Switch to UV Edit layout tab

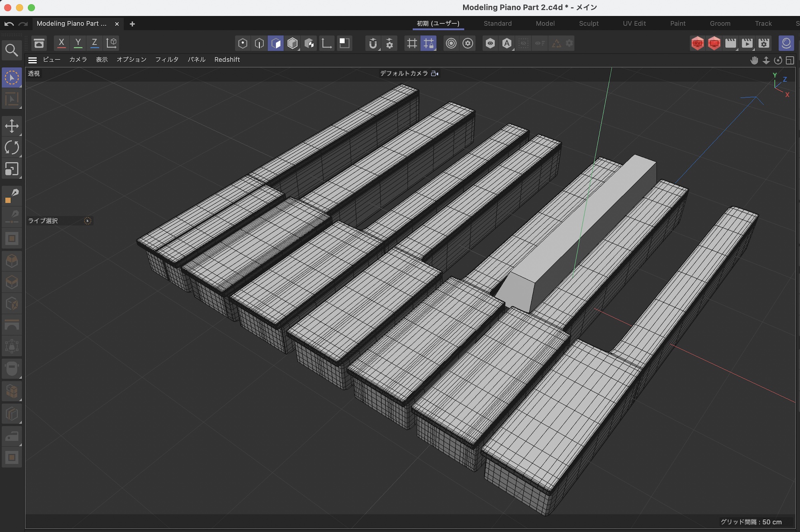click(x=634, y=24)
